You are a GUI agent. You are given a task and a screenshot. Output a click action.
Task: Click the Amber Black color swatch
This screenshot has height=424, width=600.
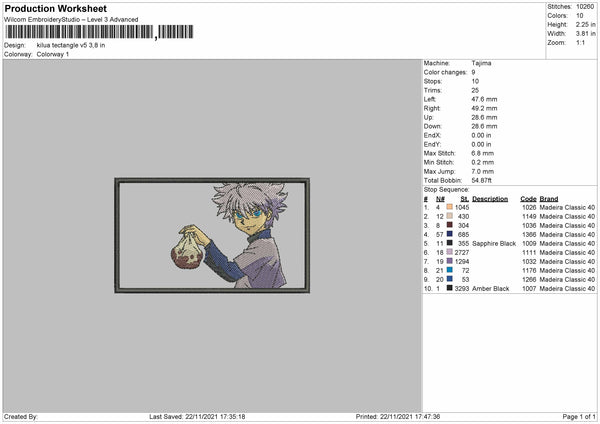point(450,288)
